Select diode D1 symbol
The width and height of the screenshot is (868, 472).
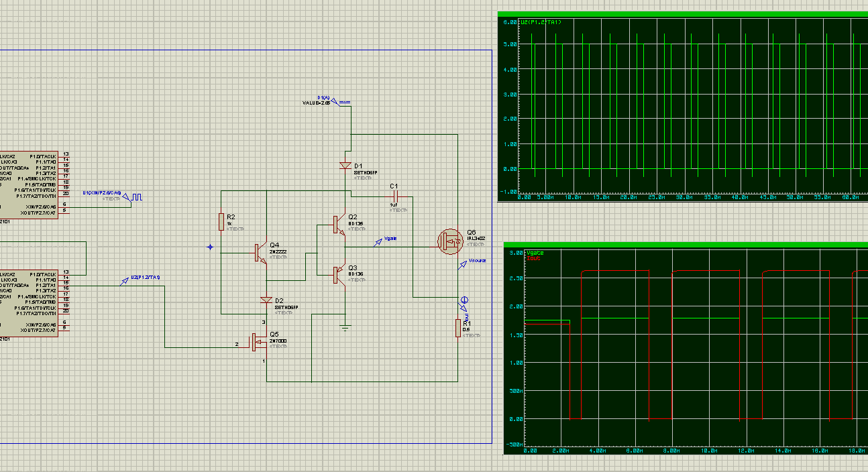[345, 165]
